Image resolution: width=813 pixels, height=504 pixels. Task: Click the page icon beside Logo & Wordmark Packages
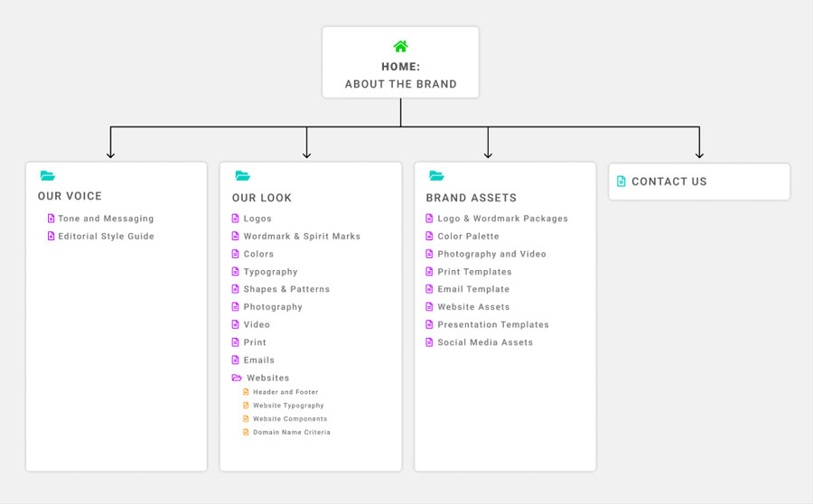[429, 219]
